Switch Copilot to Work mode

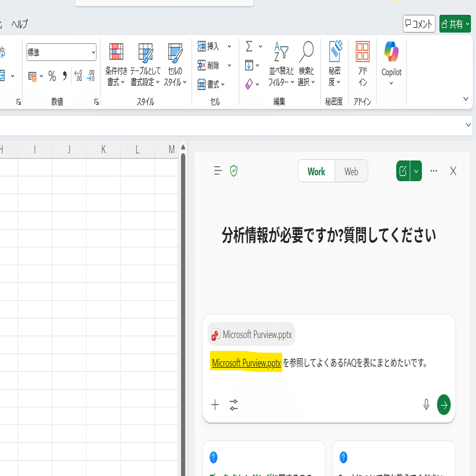[x=316, y=171]
